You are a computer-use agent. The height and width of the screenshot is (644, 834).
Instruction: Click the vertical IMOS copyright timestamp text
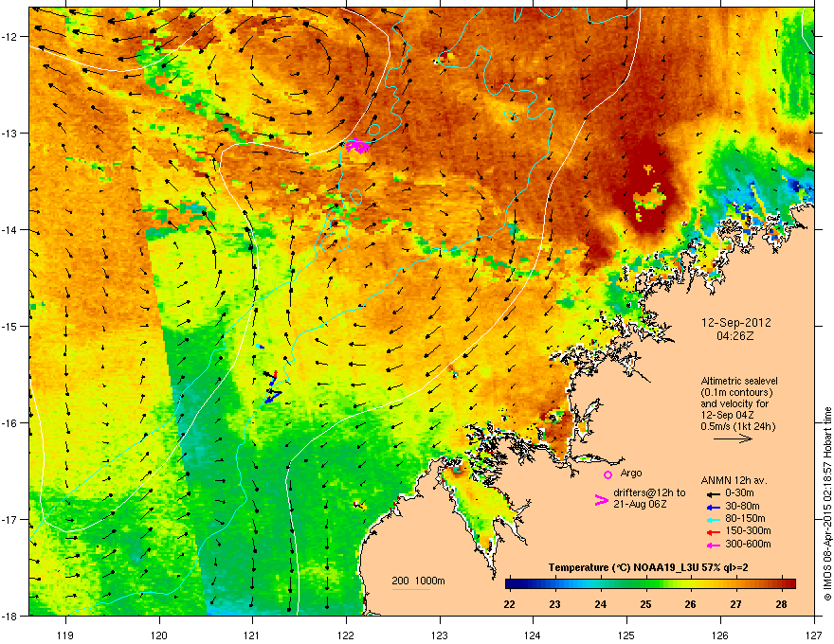827,504
